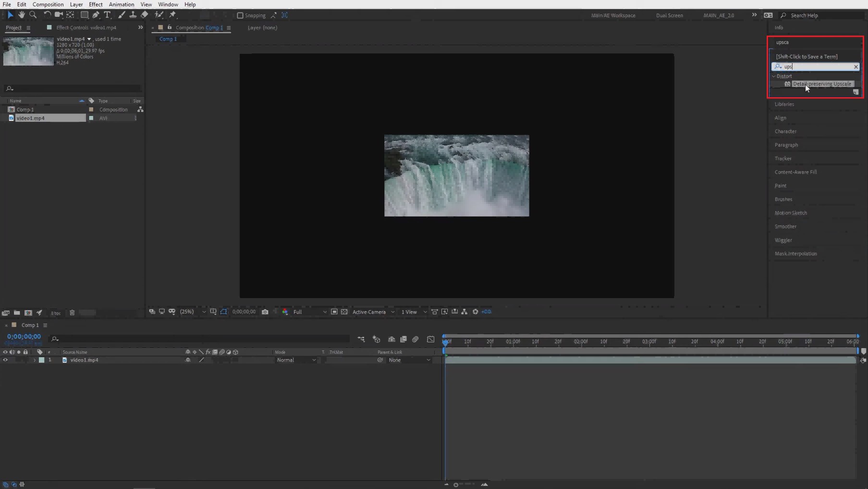Toggle Transparency Grid in viewer
868x489 pixels.
[x=344, y=312]
